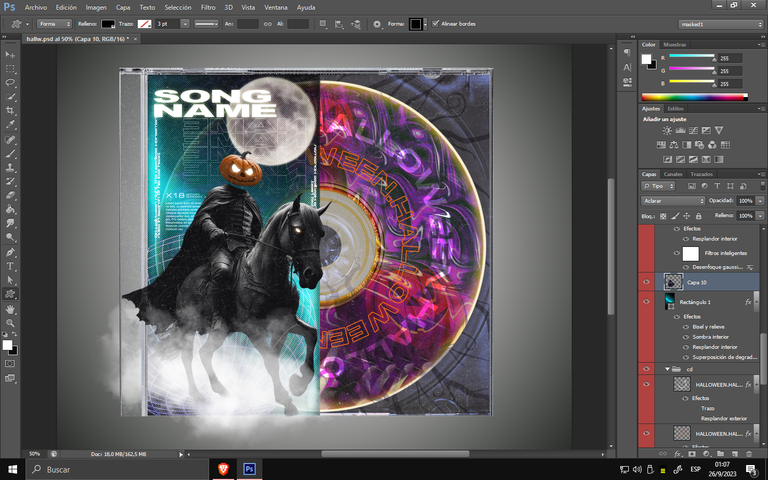Screen dimensions: 768x480
Task: Click path operations icon in options bar
Action: pyautogui.click(x=323, y=24)
